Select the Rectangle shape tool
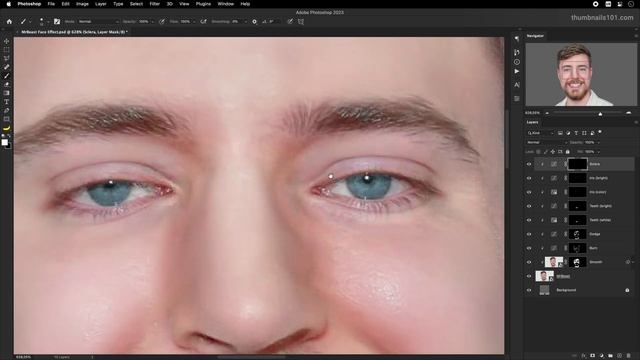Viewport: 640px width, 360px height. [x=7, y=119]
